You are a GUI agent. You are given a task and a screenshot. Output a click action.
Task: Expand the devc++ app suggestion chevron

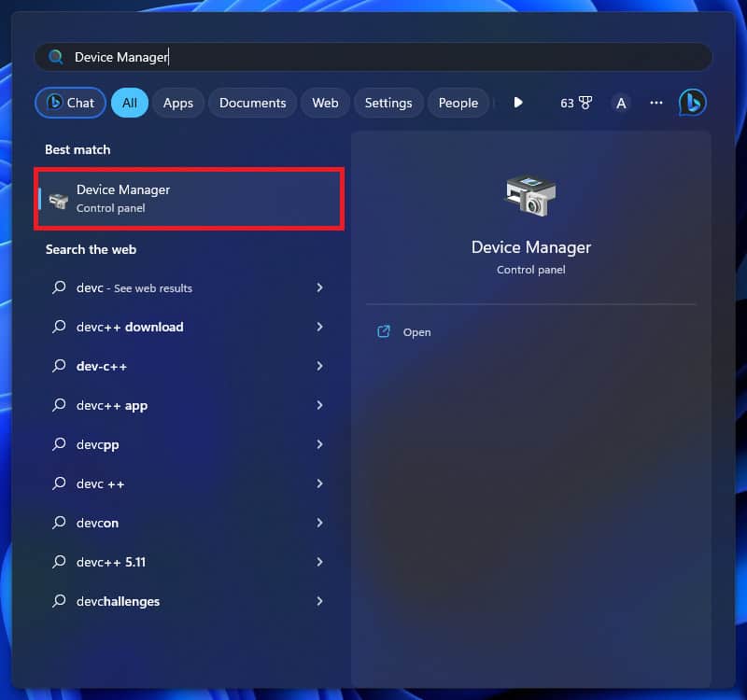[x=319, y=405]
